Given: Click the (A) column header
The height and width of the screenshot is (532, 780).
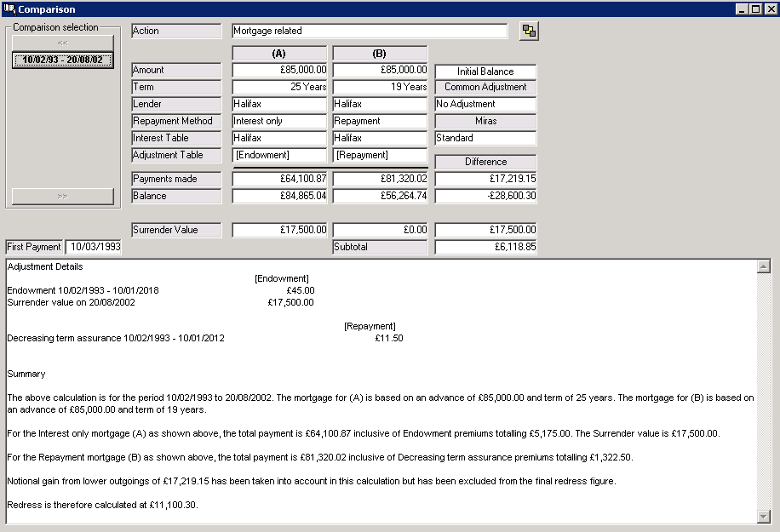Looking at the screenshot, I should pos(279,53).
